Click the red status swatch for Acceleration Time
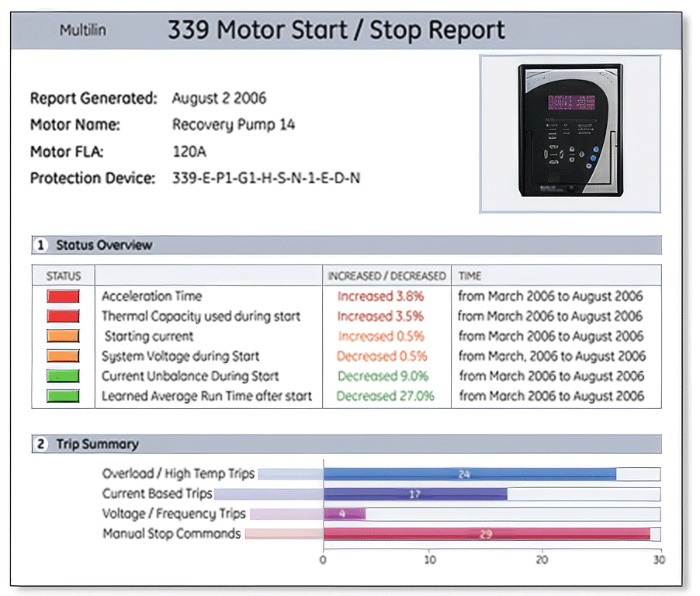 [63, 296]
